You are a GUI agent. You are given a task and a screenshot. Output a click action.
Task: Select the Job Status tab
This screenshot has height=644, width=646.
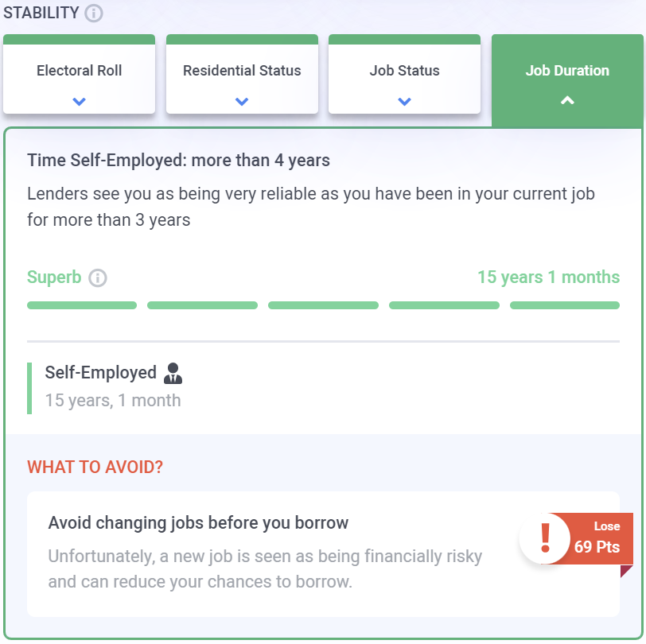(404, 71)
